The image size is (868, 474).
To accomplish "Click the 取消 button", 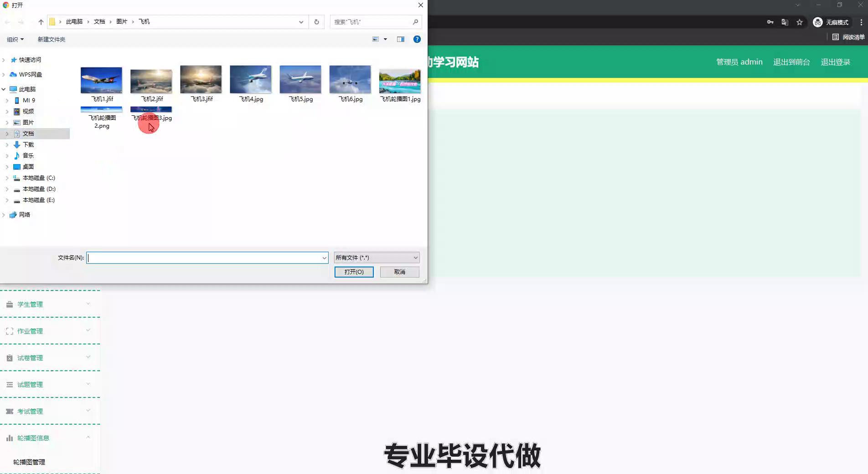I will point(399,272).
